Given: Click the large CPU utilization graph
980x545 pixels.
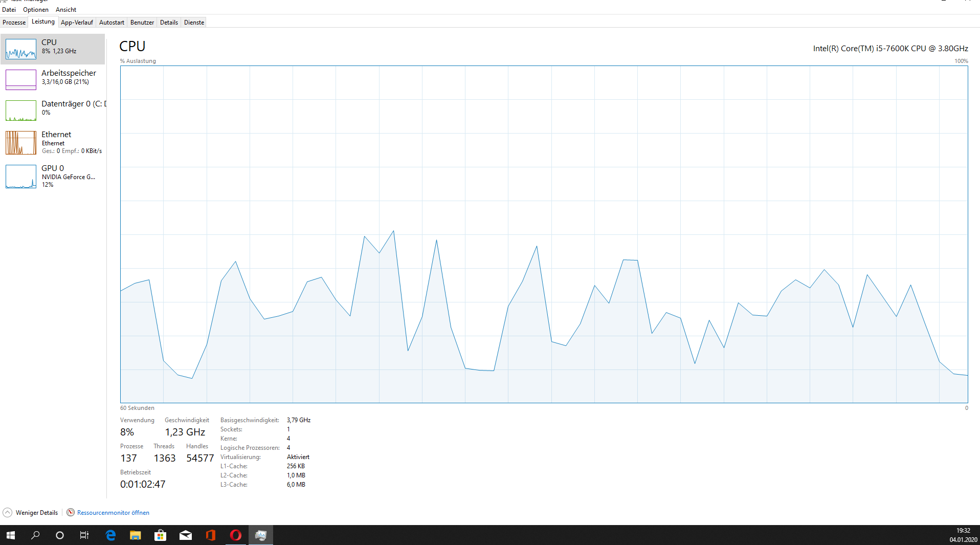Looking at the screenshot, I should [544, 234].
